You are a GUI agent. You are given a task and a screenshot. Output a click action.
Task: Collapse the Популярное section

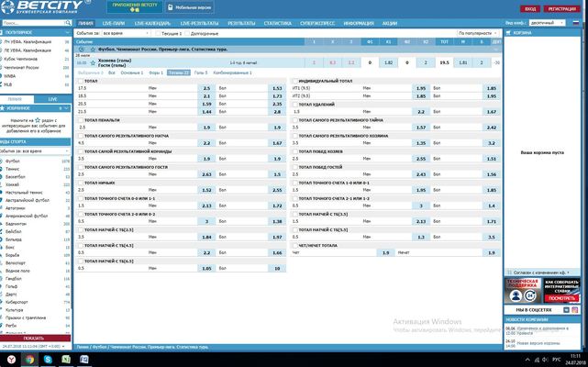pos(67,33)
